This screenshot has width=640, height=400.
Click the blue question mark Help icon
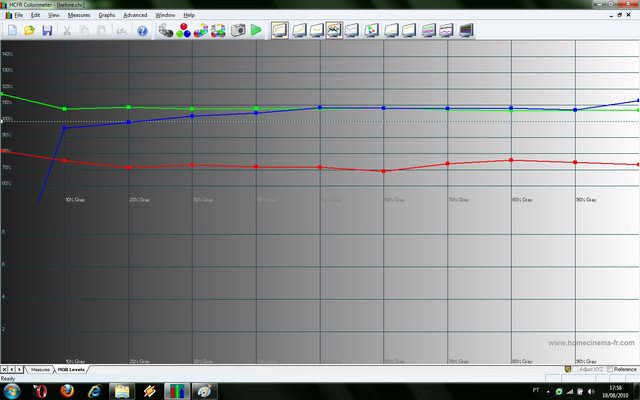pyautogui.click(x=142, y=31)
